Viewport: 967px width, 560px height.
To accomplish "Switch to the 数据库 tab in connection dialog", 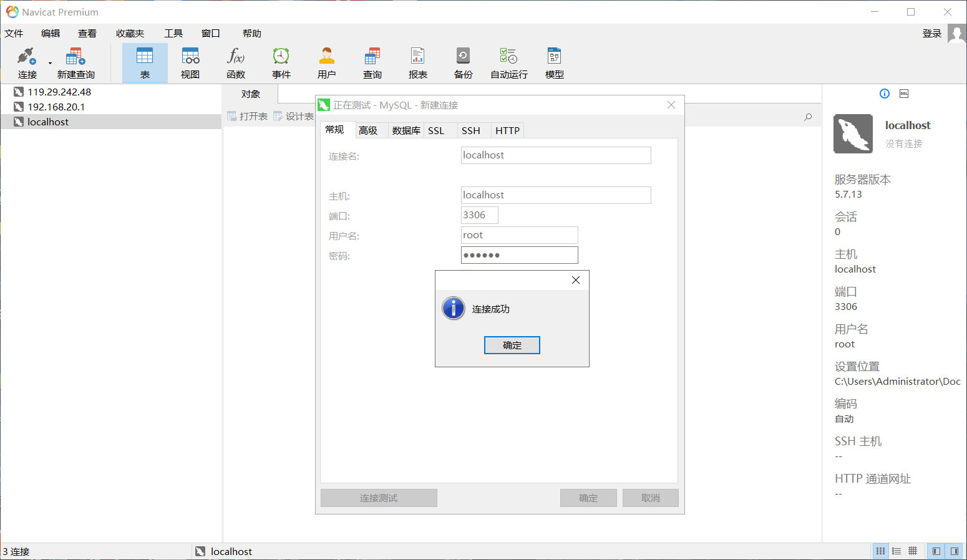I will 406,130.
